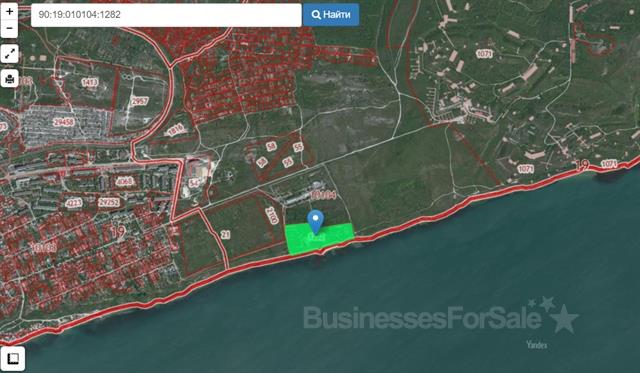
Task: Select the green highlighted land parcel
Action: (x=319, y=238)
